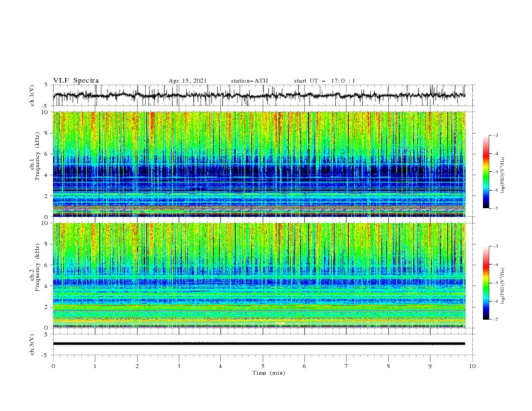This screenshot has width=532, height=411.
Task: Click the date 'Apr. 15, 2021'
Action: (x=187, y=81)
